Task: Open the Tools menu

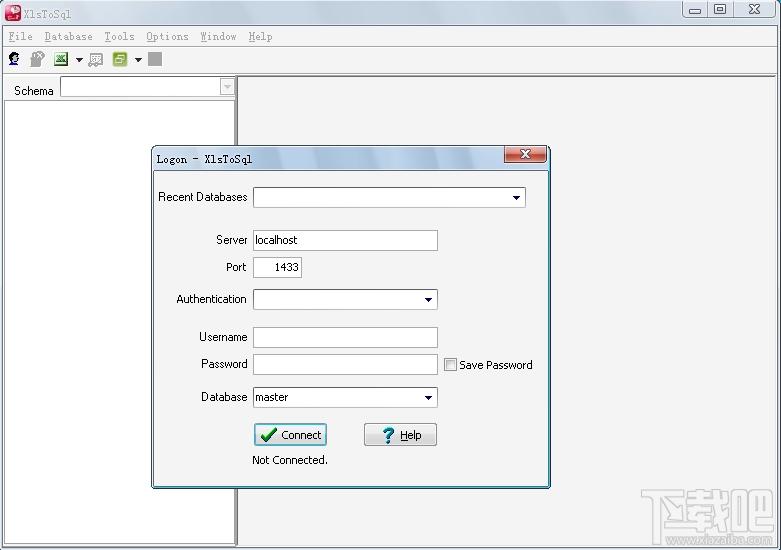Action: point(119,36)
